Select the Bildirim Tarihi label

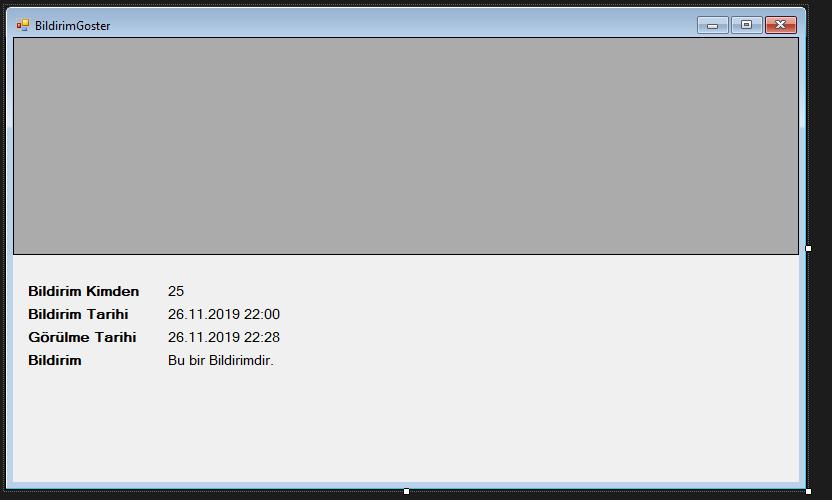pyautogui.click(x=78, y=314)
